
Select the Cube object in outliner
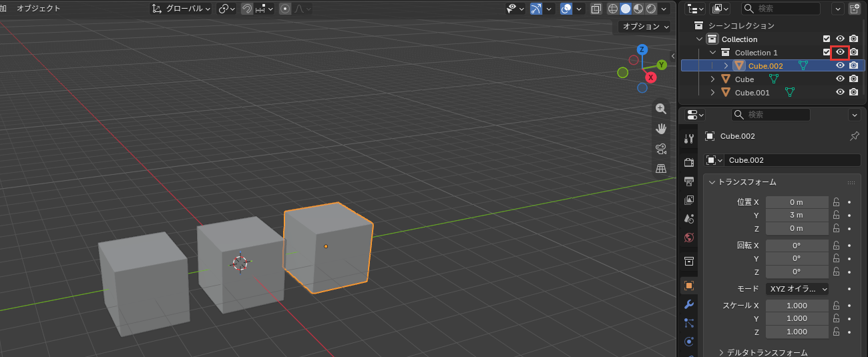tap(744, 79)
